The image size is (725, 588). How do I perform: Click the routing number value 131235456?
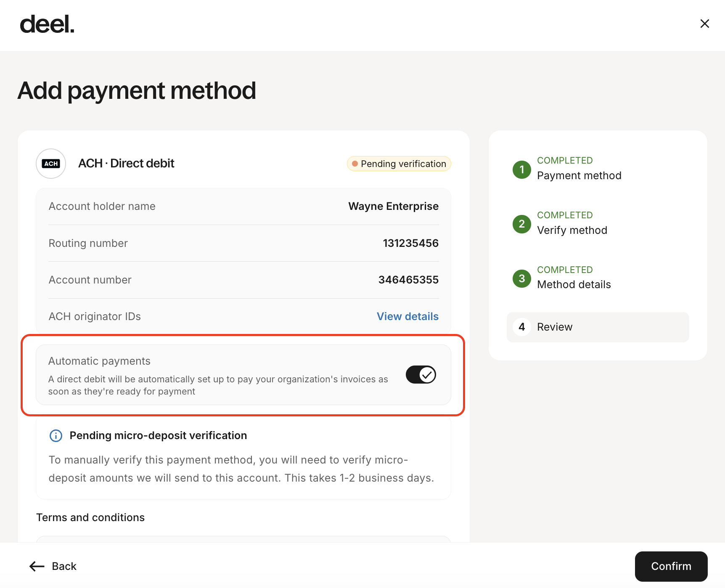(x=410, y=243)
